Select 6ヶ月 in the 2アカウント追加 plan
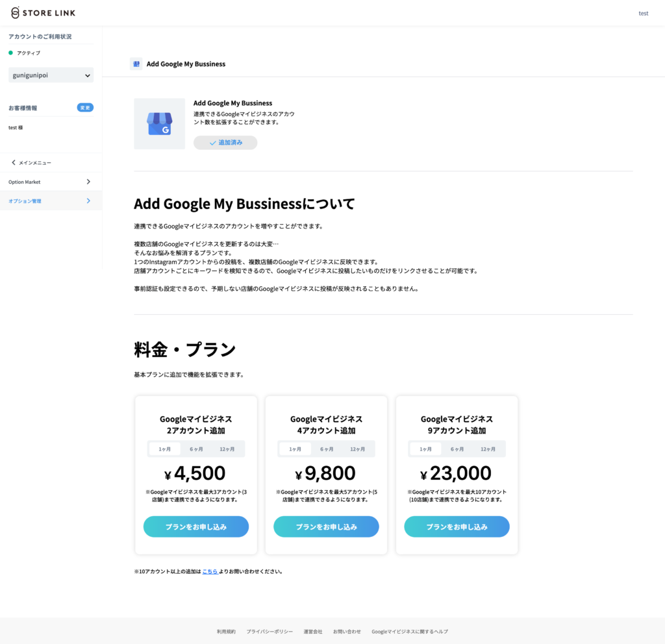Image resolution: width=665 pixels, height=644 pixels. [196, 449]
